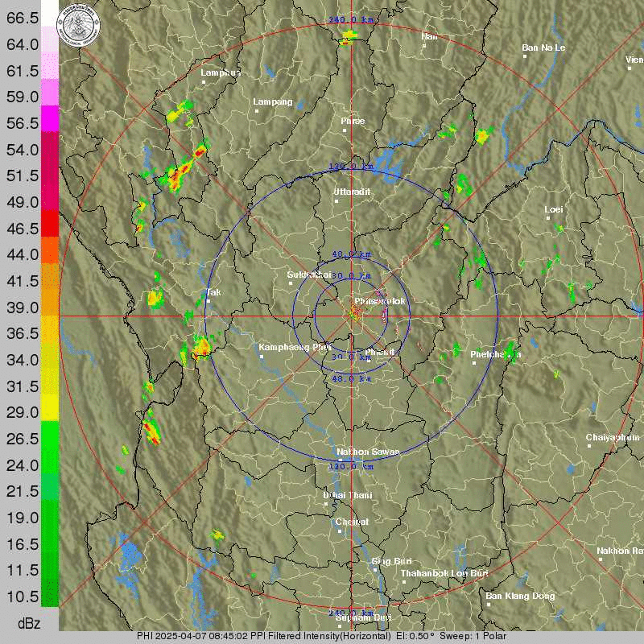Click the dBz unit label
The width and height of the screenshot is (644, 644).
click(29, 623)
